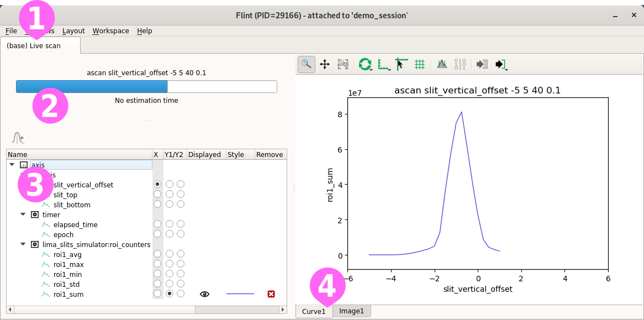Open the black arrow export toolbar icon

pyautogui.click(x=501, y=64)
